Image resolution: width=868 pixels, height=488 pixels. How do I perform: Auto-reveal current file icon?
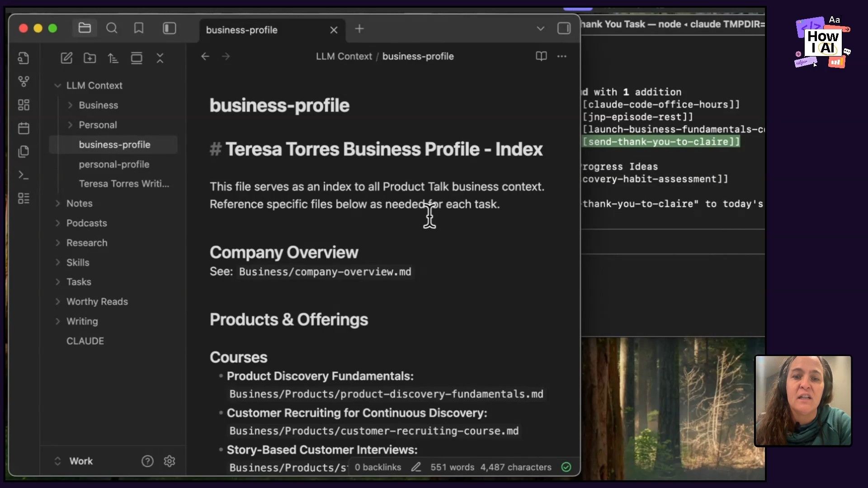(137, 58)
